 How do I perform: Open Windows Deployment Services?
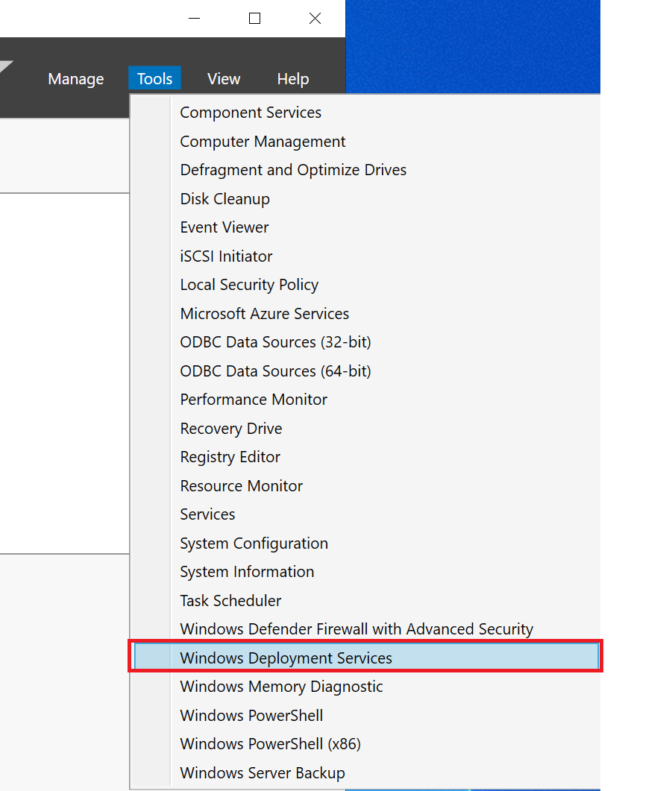[x=286, y=658]
